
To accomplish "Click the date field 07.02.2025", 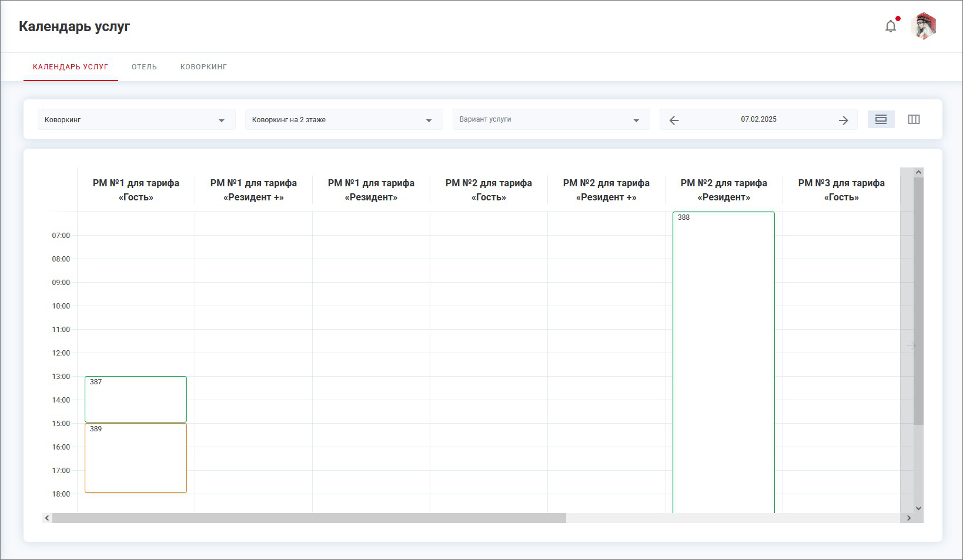I will (758, 119).
